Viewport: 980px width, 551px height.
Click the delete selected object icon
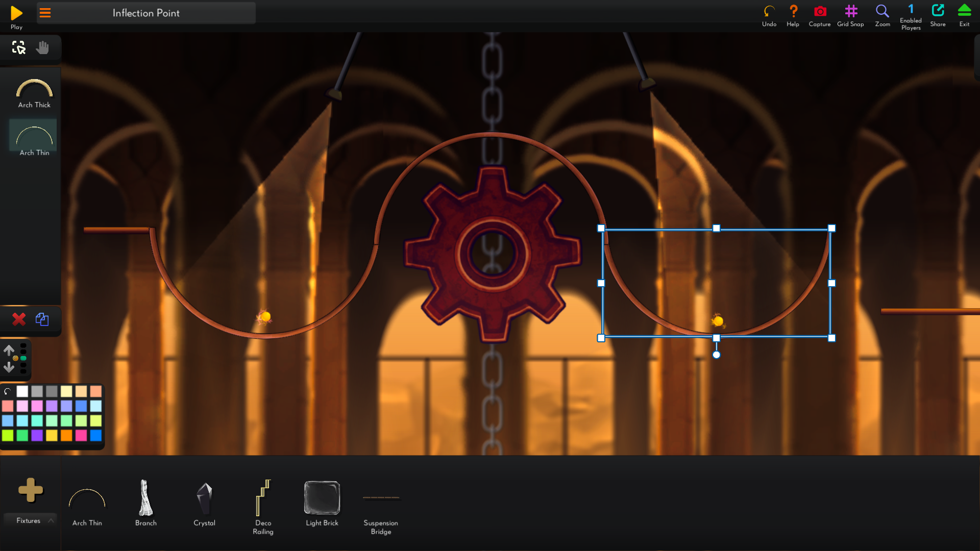coord(18,319)
